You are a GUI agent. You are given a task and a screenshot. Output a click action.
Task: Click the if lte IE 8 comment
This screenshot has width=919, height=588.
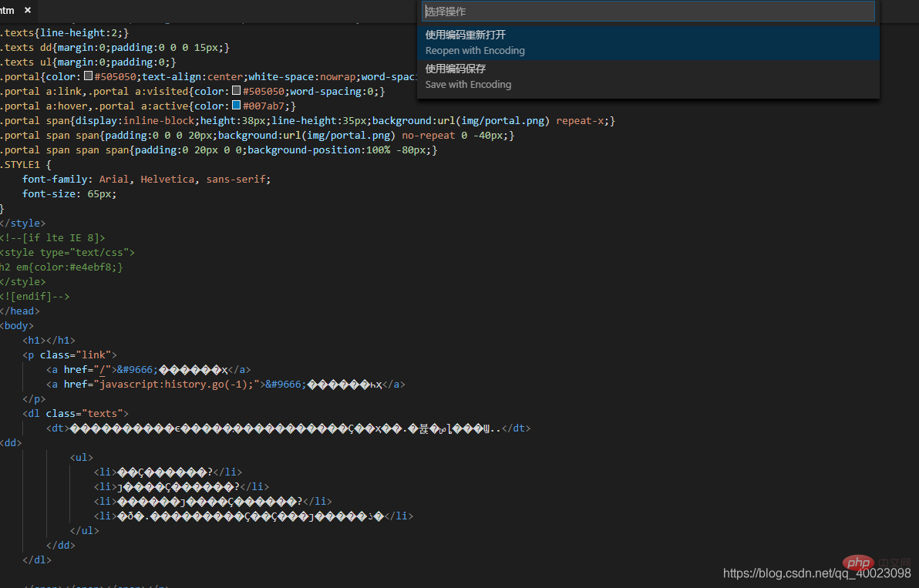(x=52, y=237)
